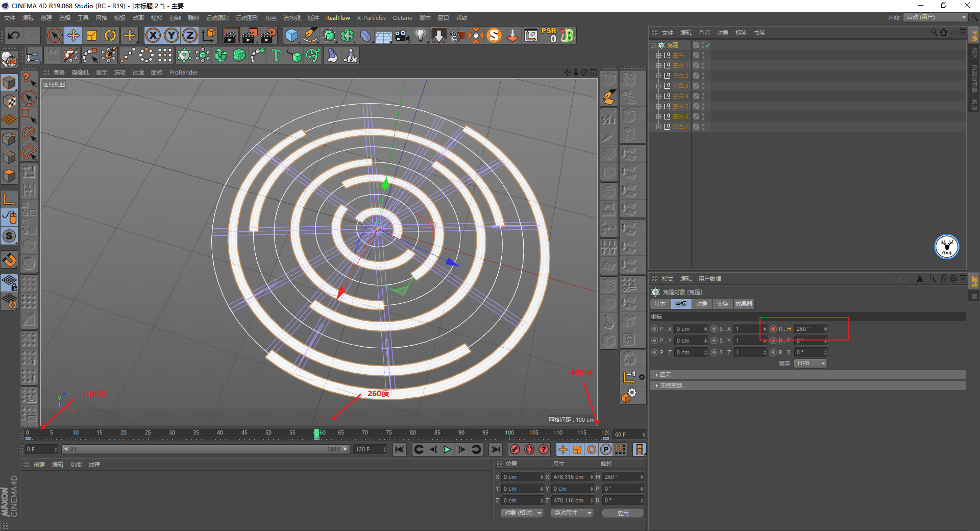This screenshot has width=980, height=531.
Task: Play the animation forward
Action: (447, 449)
